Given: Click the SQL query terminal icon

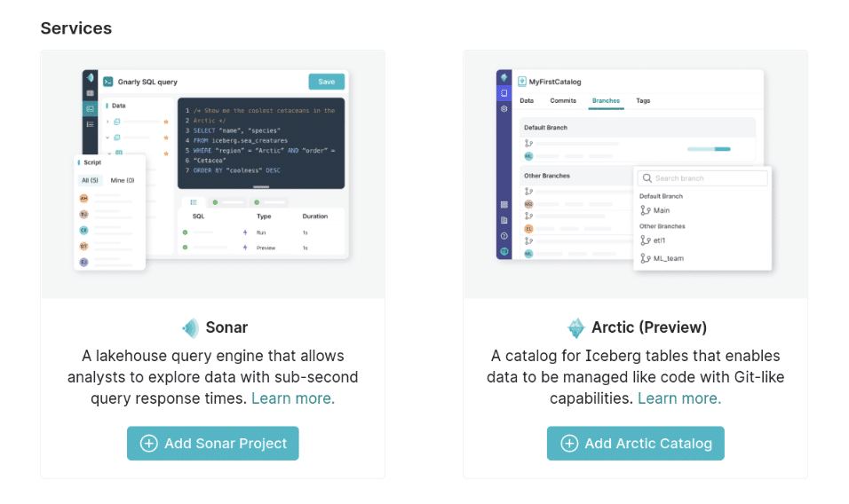Looking at the screenshot, I should tap(108, 82).
